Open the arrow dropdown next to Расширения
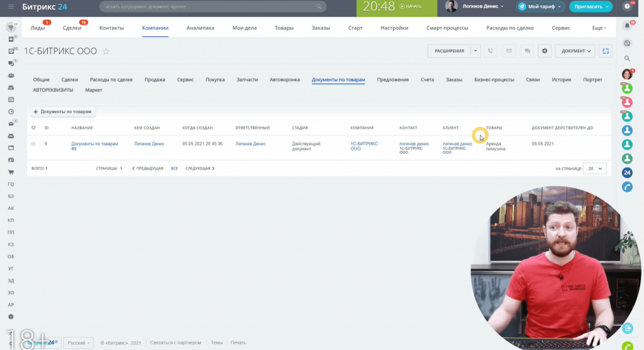The image size is (644, 350). click(x=475, y=51)
